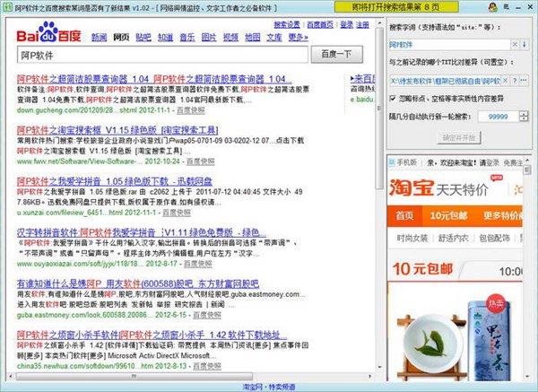Click the question mark help button
Viewport: 538px width, 392px height.
pos(515,81)
